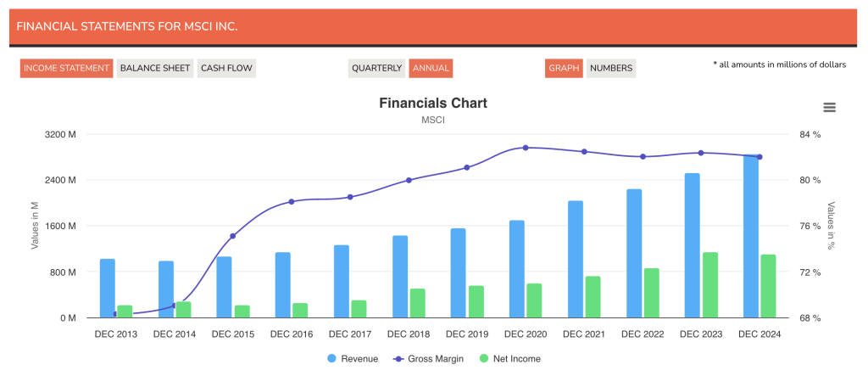Select the Annual period option
This screenshot has height=376, width=868.
tap(431, 68)
